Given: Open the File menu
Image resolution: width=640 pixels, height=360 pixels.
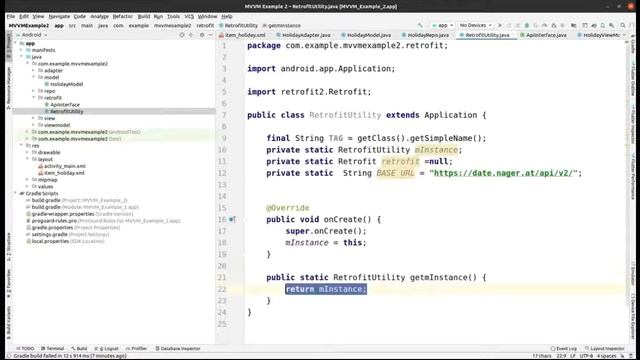Looking at the screenshot, I should tap(11, 16).
